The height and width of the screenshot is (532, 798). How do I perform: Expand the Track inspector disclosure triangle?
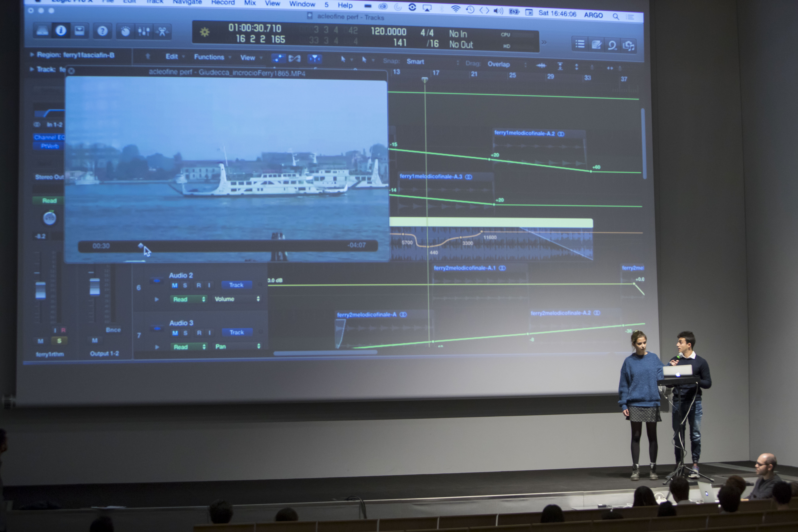[x=32, y=69]
